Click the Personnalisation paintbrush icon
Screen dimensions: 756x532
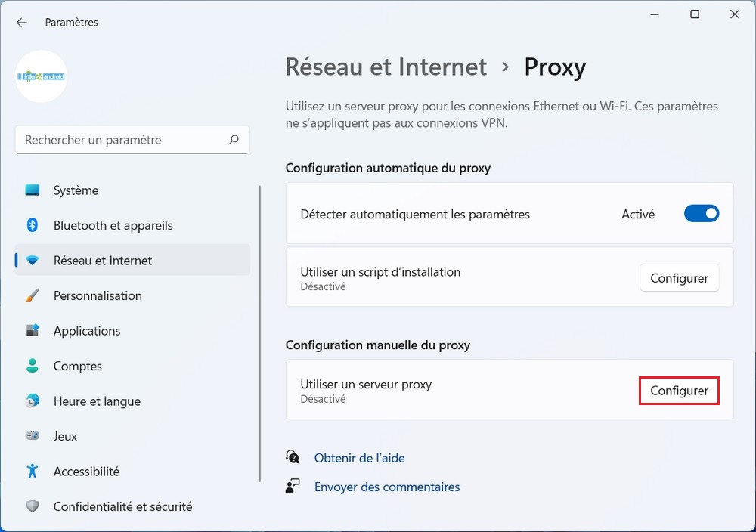click(x=33, y=295)
